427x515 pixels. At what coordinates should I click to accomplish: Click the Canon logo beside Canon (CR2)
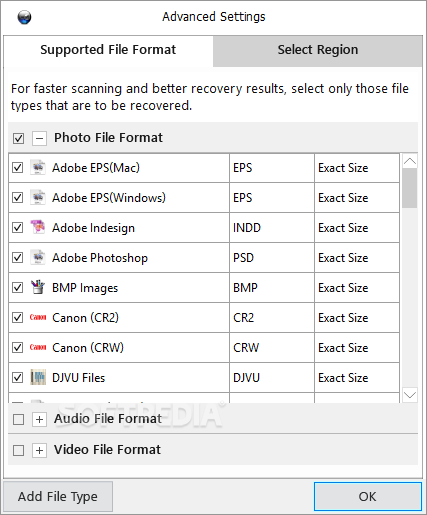coord(38,317)
